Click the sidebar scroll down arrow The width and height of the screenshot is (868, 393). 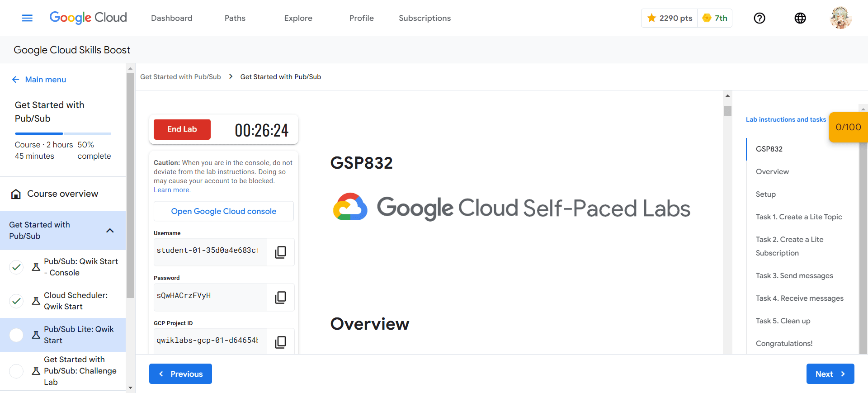(x=130, y=388)
